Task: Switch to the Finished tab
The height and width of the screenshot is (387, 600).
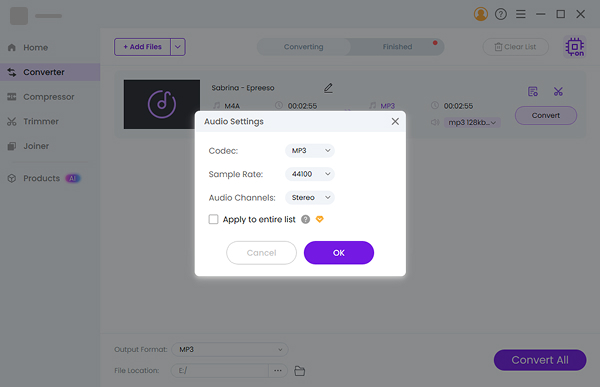Action: (x=397, y=47)
